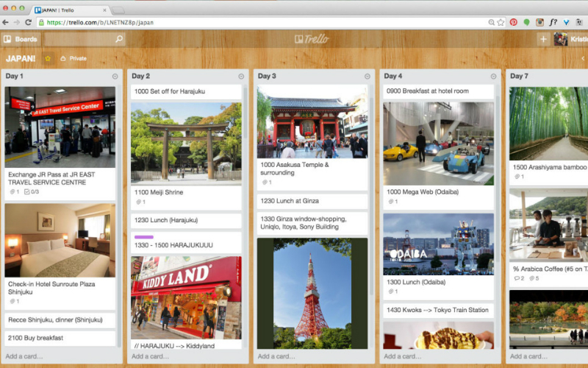Image resolution: width=588 pixels, height=368 pixels.
Task: Open Kiddy Land storefront photo
Action: (186, 298)
